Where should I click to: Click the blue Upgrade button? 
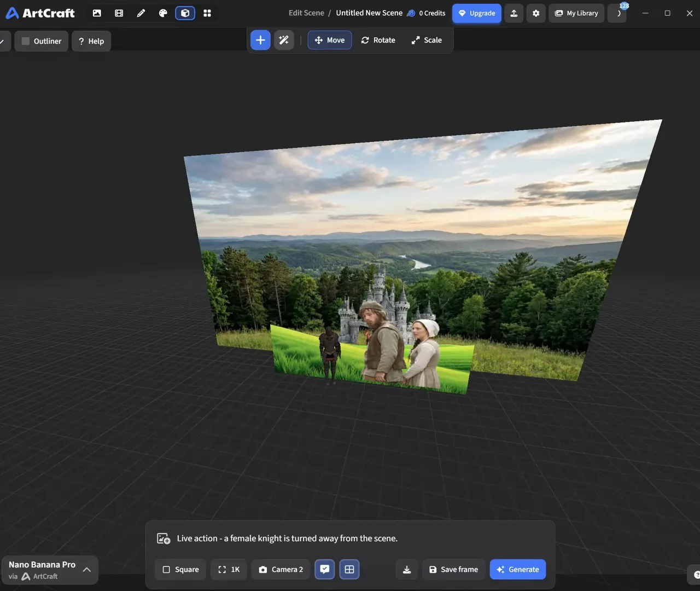tap(477, 13)
